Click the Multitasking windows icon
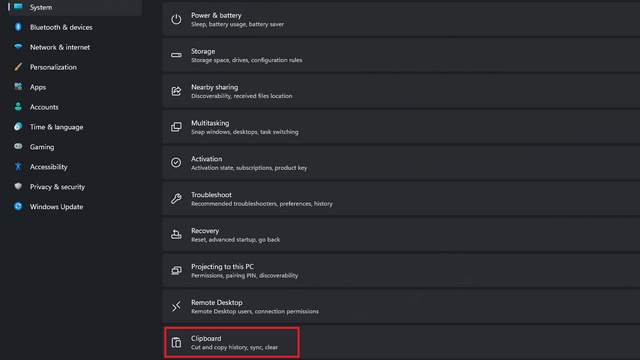 tap(176, 127)
